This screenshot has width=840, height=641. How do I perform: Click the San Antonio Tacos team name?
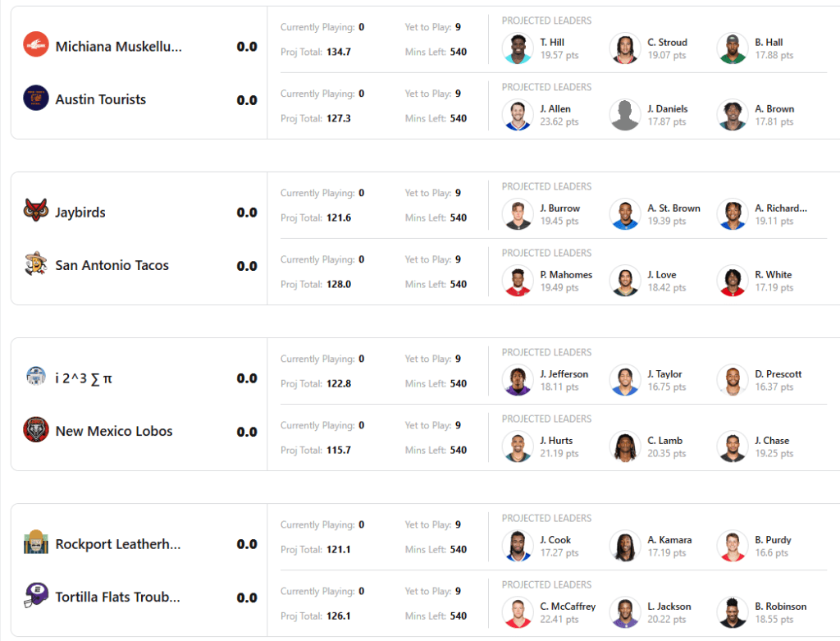(x=112, y=265)
